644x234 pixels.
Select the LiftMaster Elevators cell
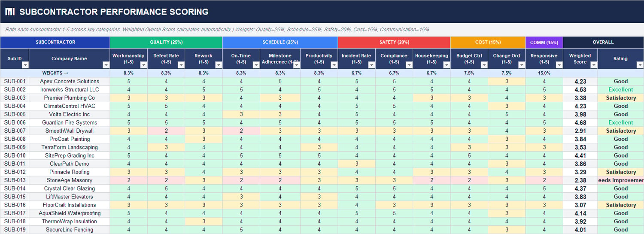70,197
